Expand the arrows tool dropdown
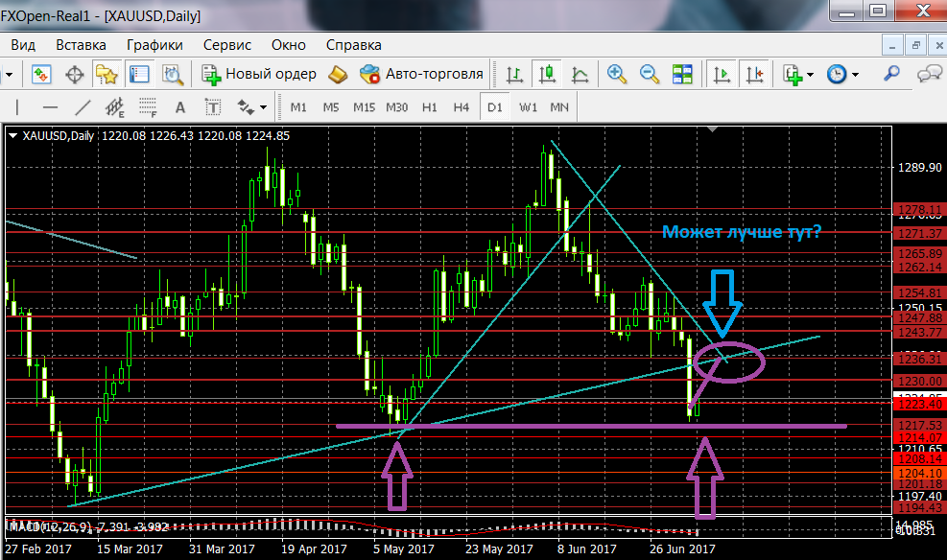Screen dimensions: 947x560 pyautogui.click(x=263, y=108)
